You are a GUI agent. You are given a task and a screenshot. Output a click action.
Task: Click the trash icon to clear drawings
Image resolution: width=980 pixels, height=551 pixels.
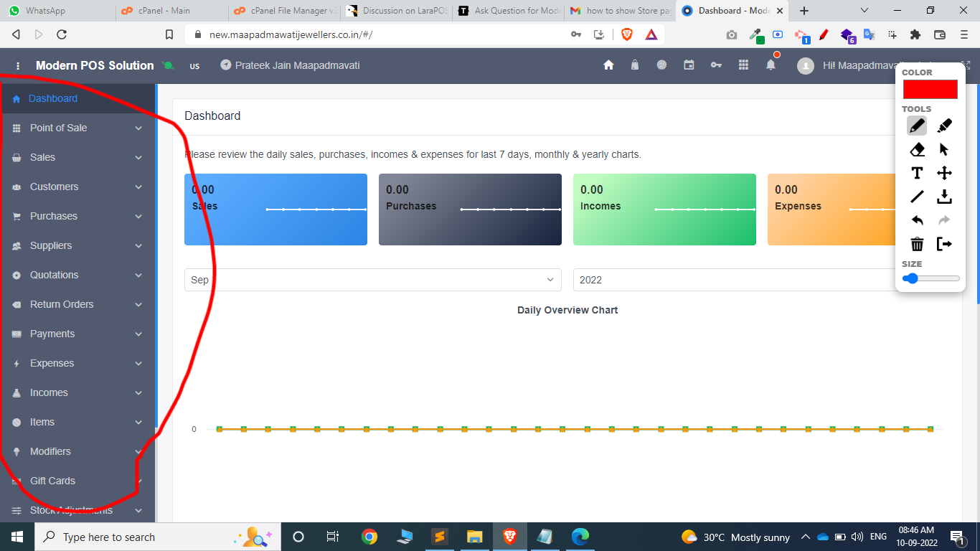click(x=917, y=244)
